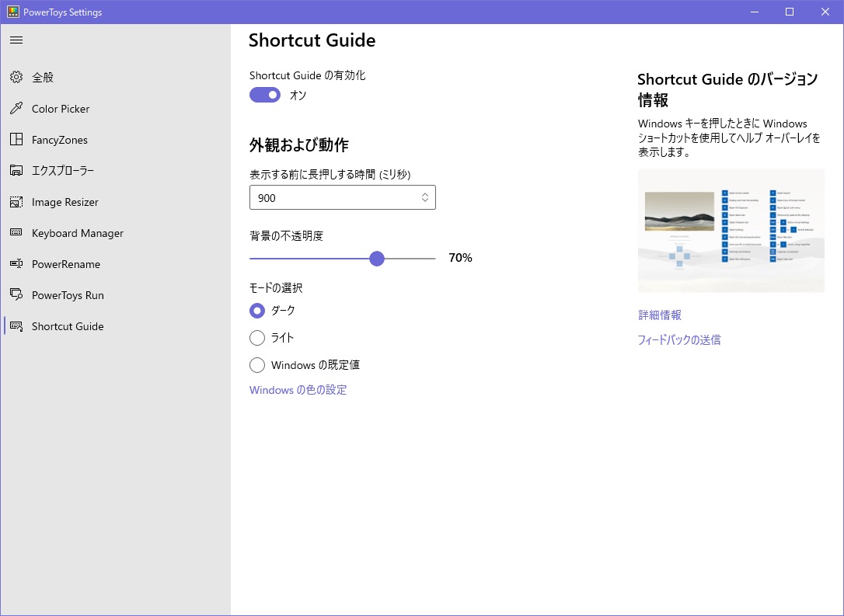Click the PowerRename icon

[x=16, y=264]
